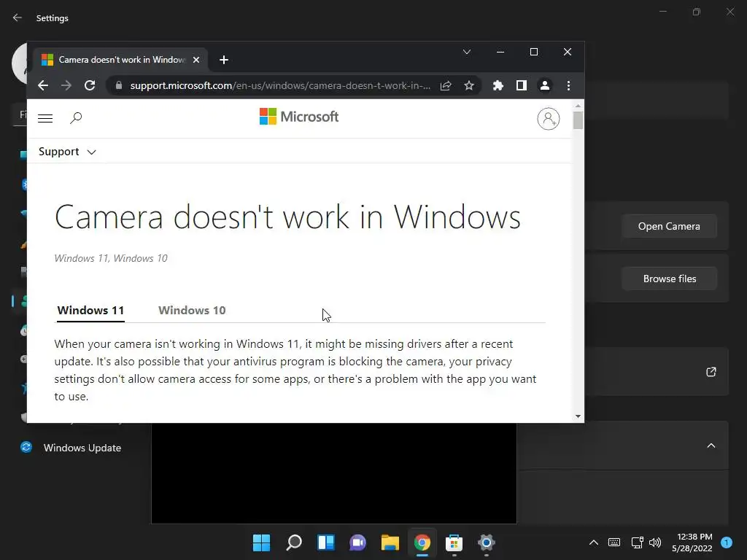
Task: Click the volume speaker icon
Action: coord(655,542)
